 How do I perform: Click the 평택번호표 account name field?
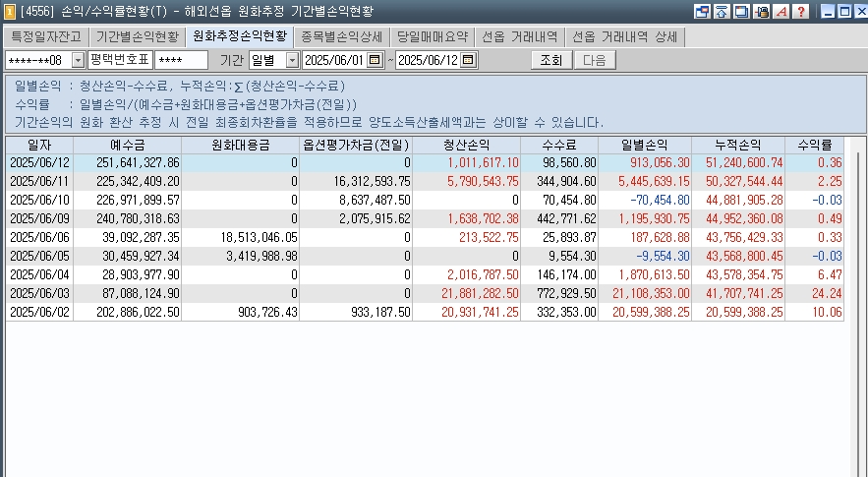(120, 60)
